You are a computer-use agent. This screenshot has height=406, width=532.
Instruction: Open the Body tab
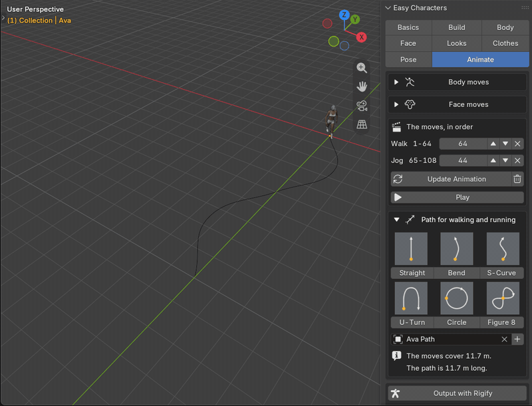pyautogui.click(x=505, y=27)
